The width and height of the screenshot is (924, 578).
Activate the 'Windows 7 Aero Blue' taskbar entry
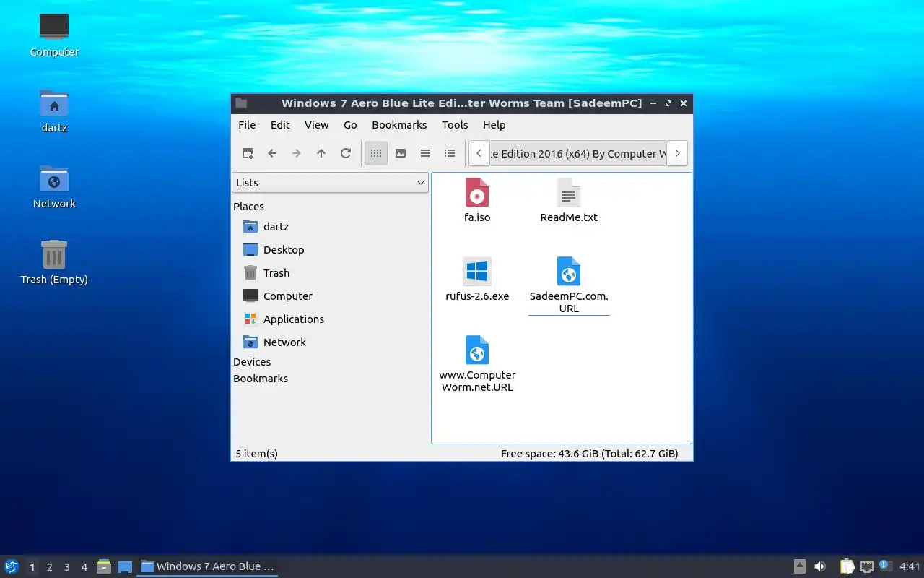tap(207, 566)
